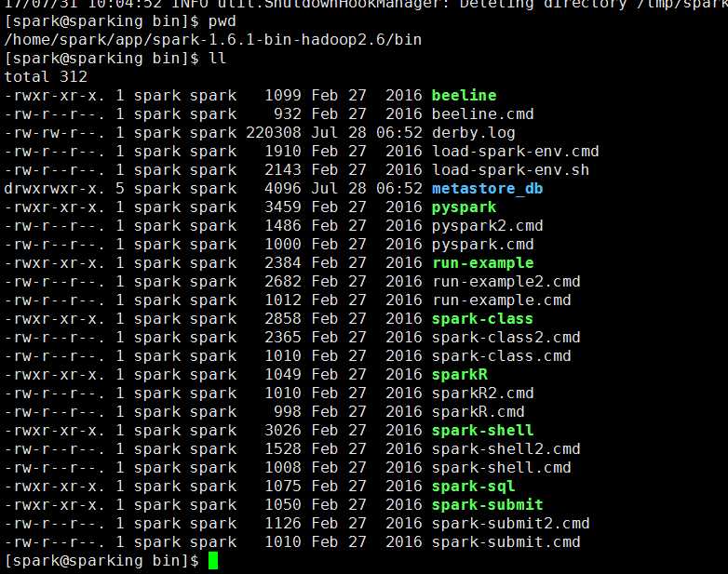This screenshot has height=574, width=728.
Task: Select size 932 in beeline.cmd row
Action: click(288, 114)
